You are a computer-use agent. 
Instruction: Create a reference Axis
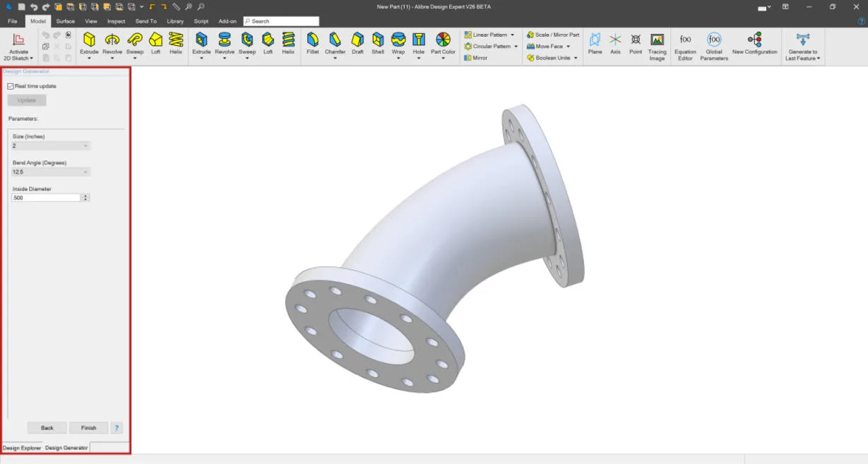click(615, 44)
